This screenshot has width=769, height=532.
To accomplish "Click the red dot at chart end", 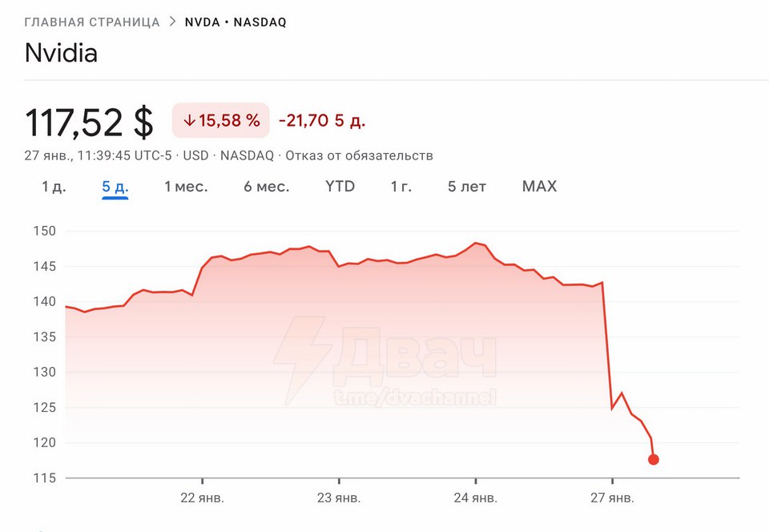I will 654,459.
